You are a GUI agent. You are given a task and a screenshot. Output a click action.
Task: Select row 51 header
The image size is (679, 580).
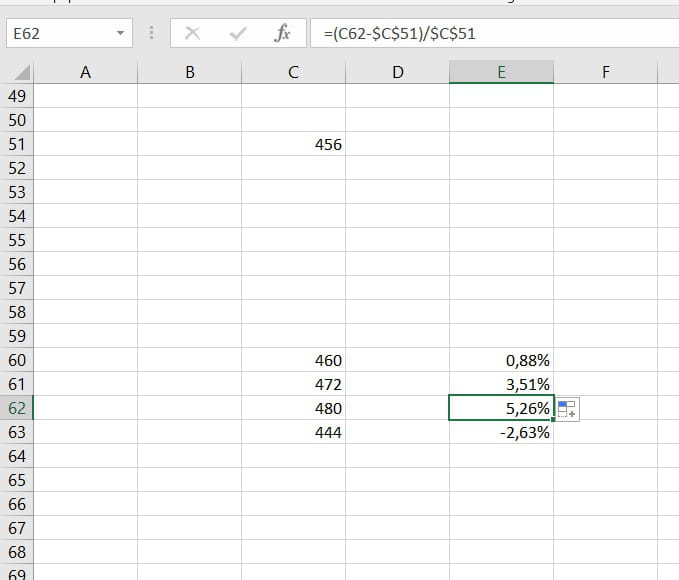[x=17, y=144]
